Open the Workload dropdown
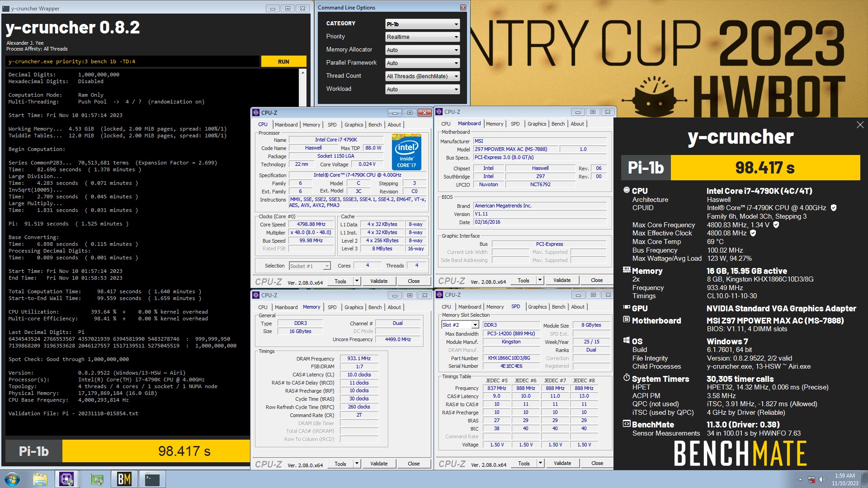The image size is (868, 488). click(x=422, y=89)
